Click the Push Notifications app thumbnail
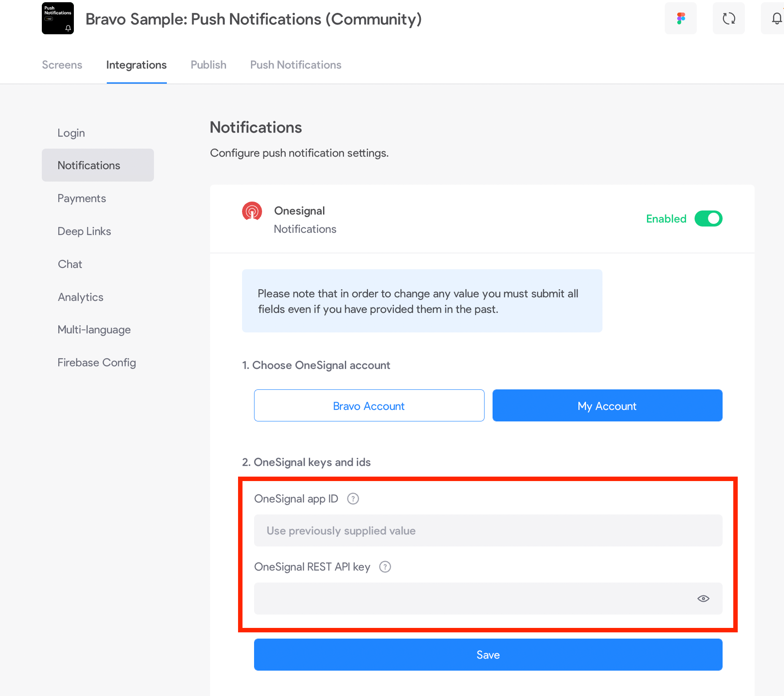784x696 pixels. (x=58, y=18)
